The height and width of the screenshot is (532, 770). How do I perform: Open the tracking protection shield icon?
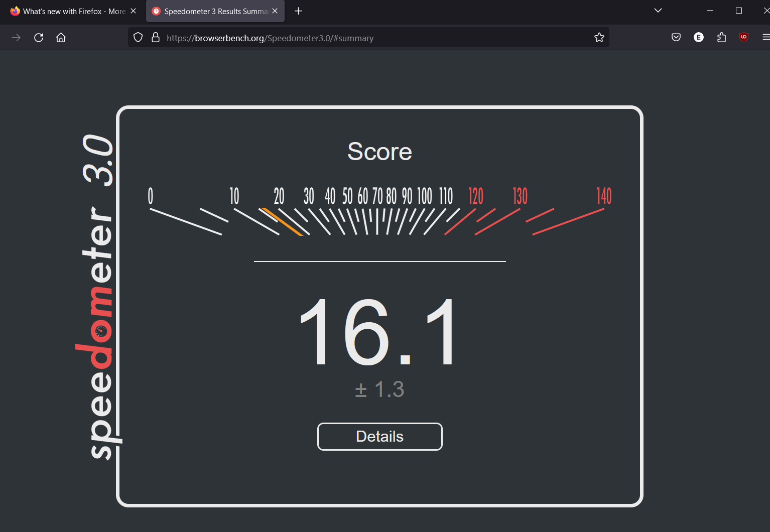(x=138, y=38)
